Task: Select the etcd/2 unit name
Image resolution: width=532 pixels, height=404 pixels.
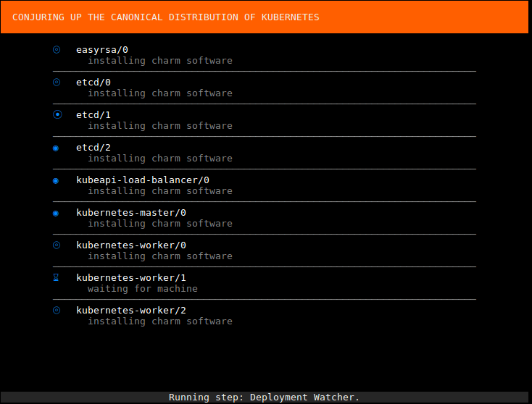Action: [x=93, y=148]
